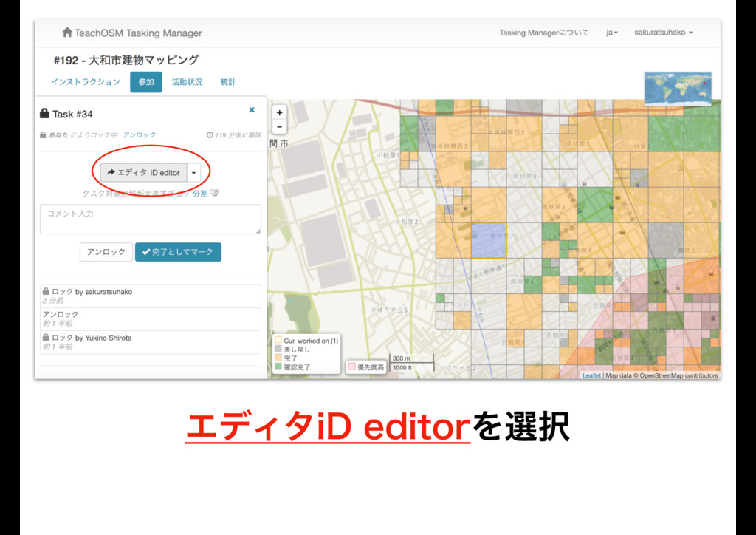This screenshot has width=756, height=535.
Task: Open the 統計 tab
Action: tap(228, 82)
